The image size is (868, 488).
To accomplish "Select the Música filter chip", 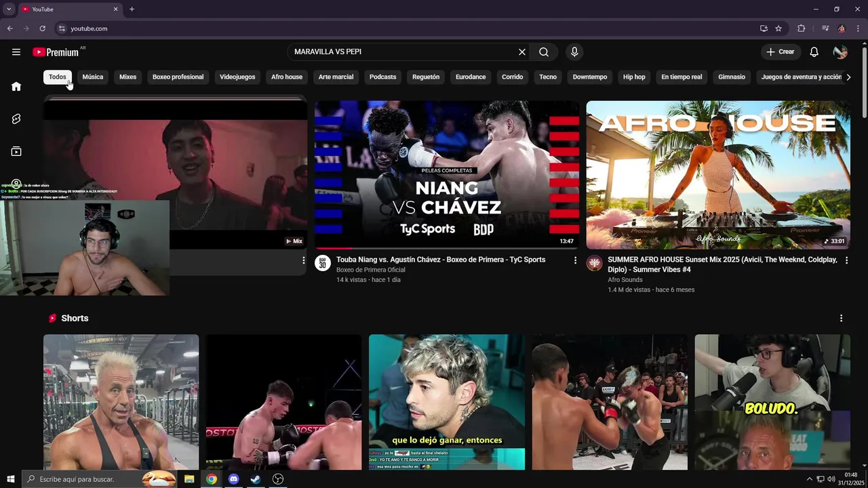I will (x=93, y=77).
